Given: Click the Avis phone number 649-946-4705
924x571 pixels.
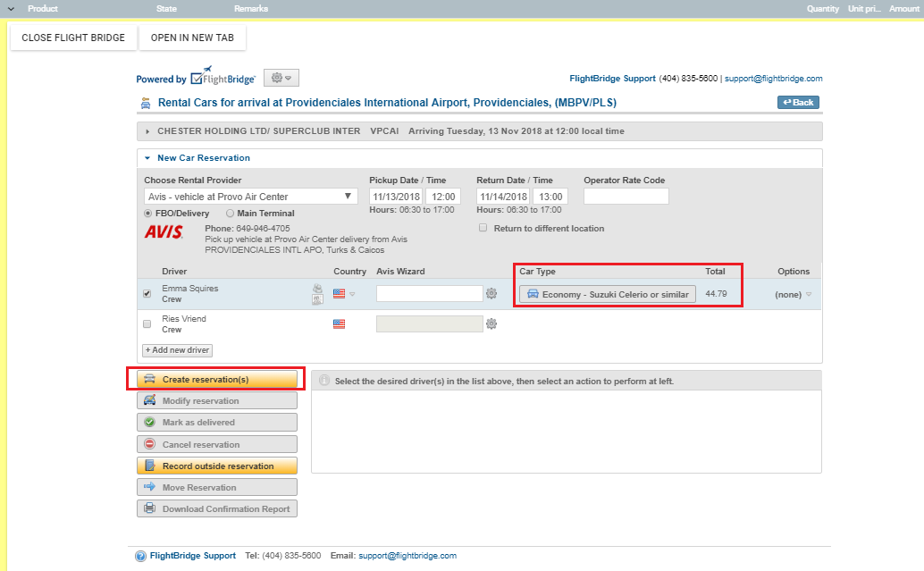Looking at the screenshot, I should pyautogui.click(x=263, y=229).
